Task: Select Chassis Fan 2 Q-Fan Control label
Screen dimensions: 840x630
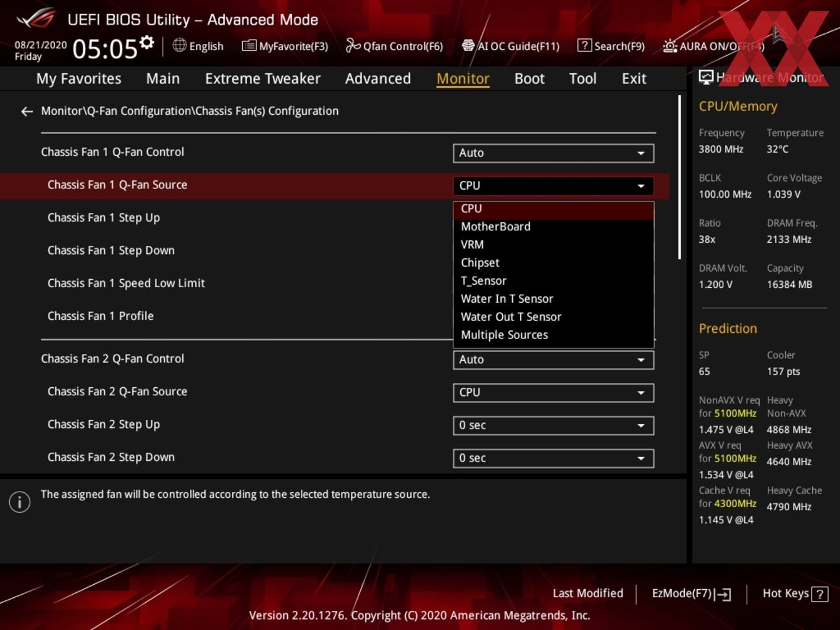Action: pos(112,359)
